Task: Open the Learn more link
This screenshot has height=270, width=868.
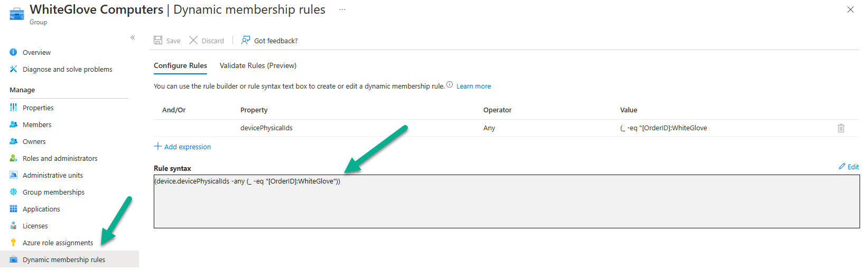Action: click(473, 86)
